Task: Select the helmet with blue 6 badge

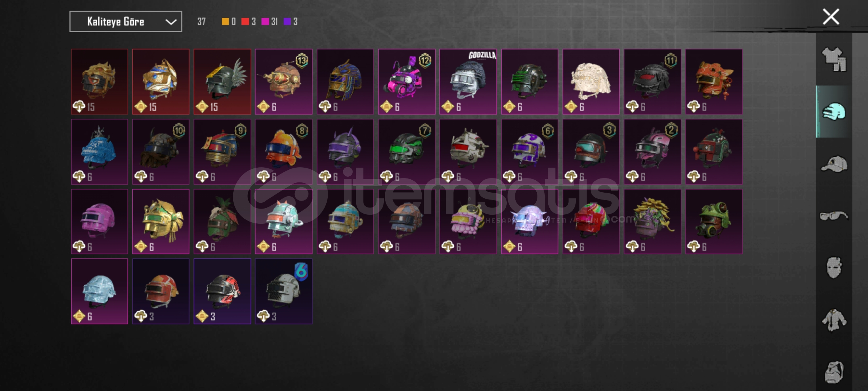Action: (284, 291)
